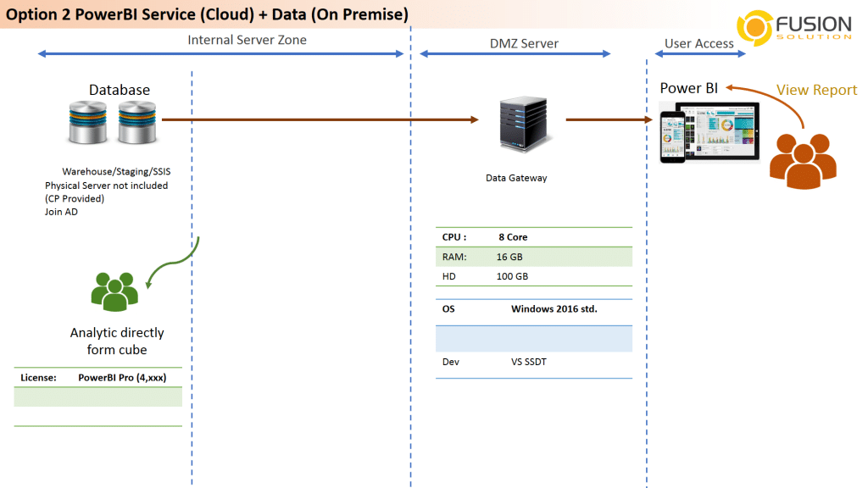
Task: Select the RAM: label
Action: 454,257
